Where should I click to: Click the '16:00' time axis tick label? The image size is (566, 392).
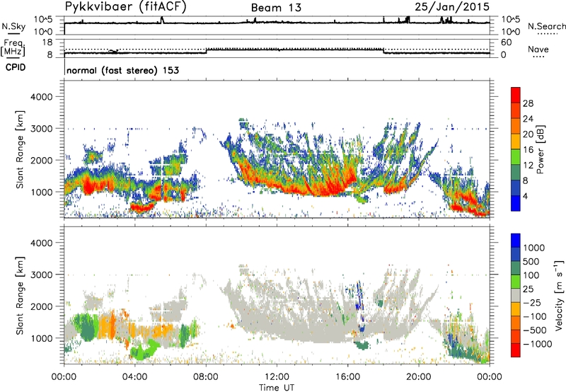coord(347,377)
